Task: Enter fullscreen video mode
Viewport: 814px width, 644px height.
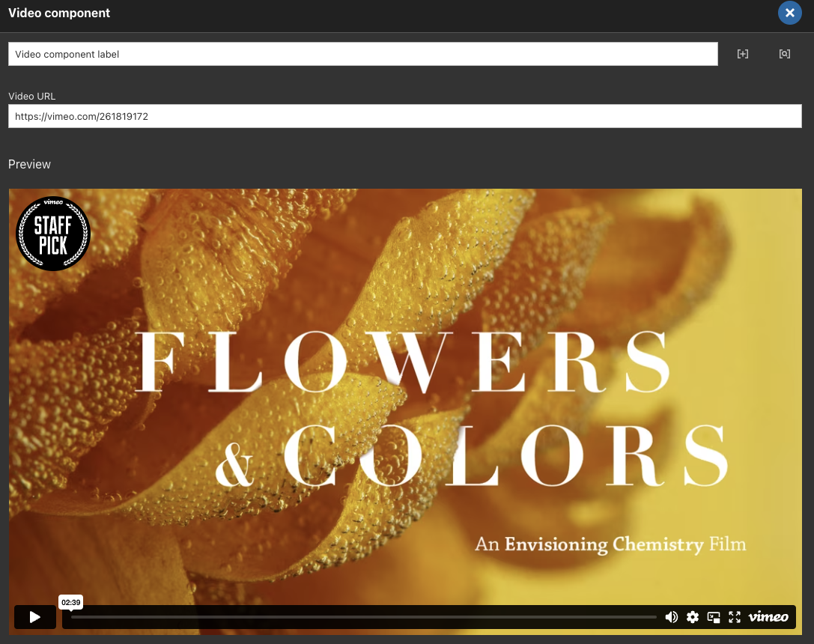Action: [735, 617]
